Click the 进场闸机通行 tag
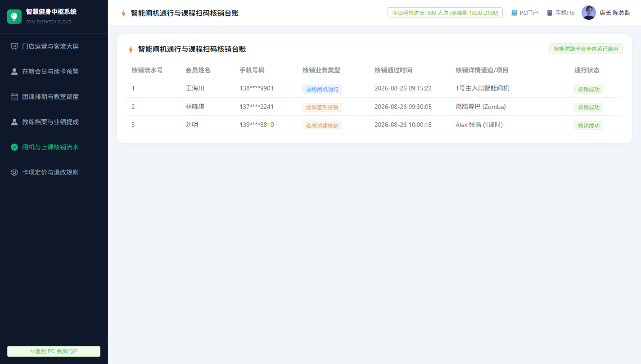The image size is (641, 364). (322, 89)
